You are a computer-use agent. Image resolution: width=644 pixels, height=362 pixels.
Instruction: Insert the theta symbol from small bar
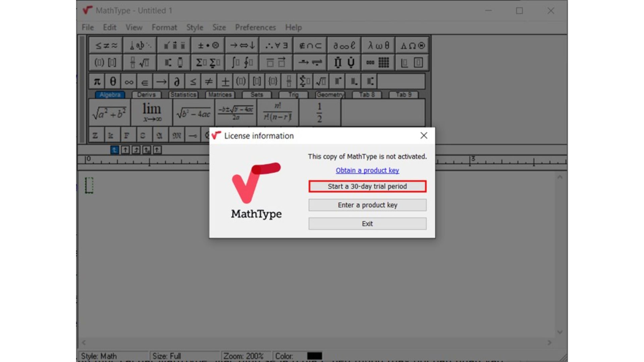[x=113, y=81]
